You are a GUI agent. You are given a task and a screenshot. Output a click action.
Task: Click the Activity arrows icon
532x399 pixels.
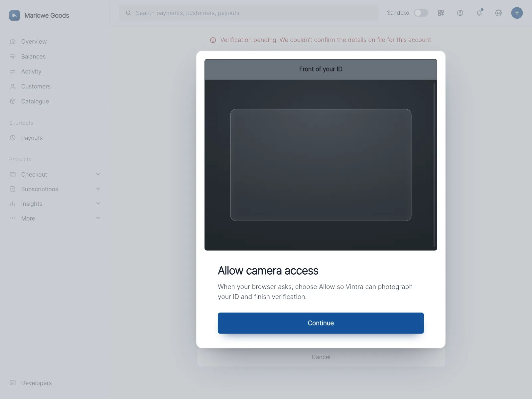13,71
